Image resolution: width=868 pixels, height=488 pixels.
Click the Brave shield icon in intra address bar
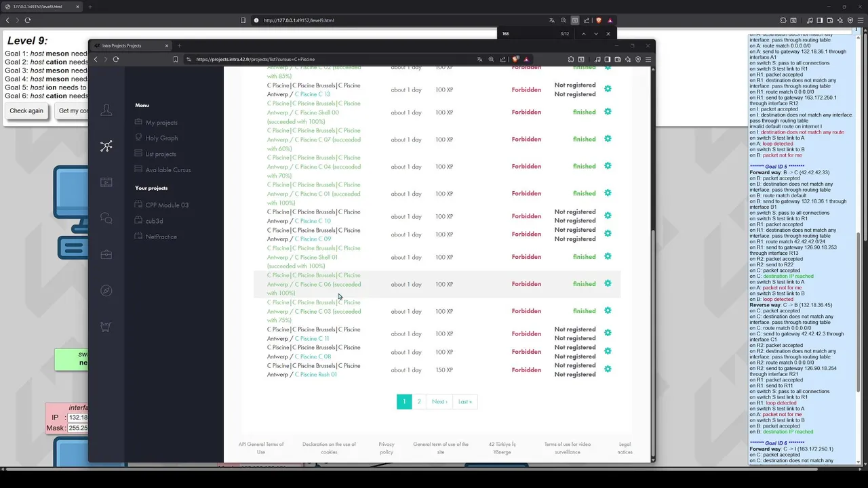tap(516, 59)
